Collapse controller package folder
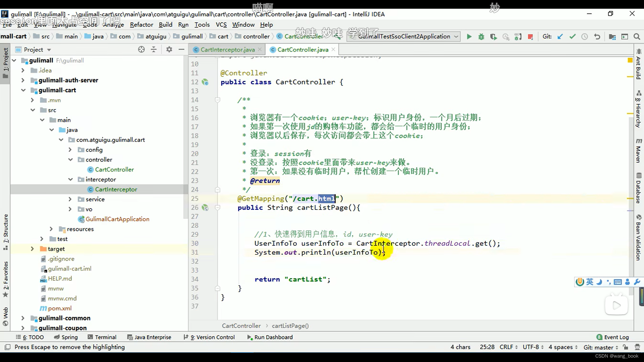This screenshot has width=644, height=362. [70, 160]
